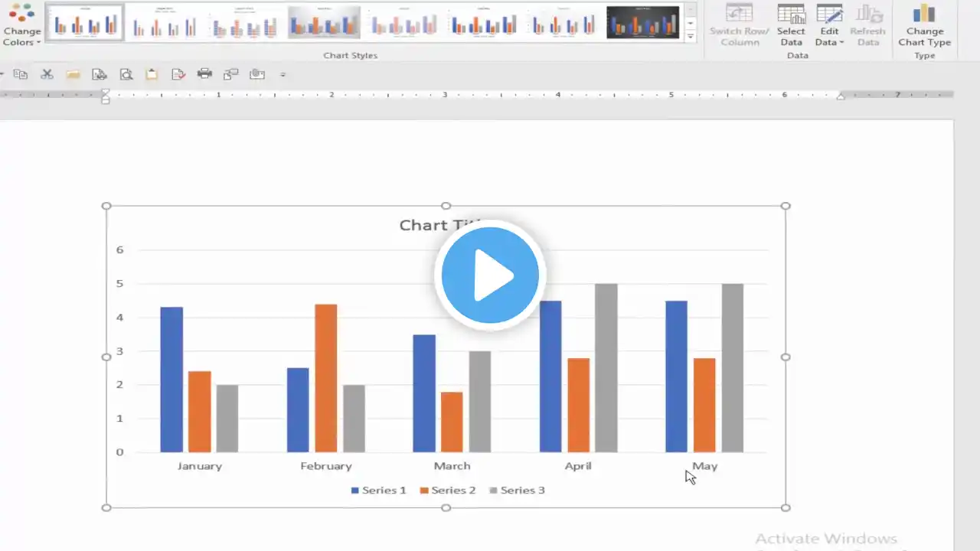Select the February axis label
Viewport: 980px width, 551px height.
tap(326, 465)
